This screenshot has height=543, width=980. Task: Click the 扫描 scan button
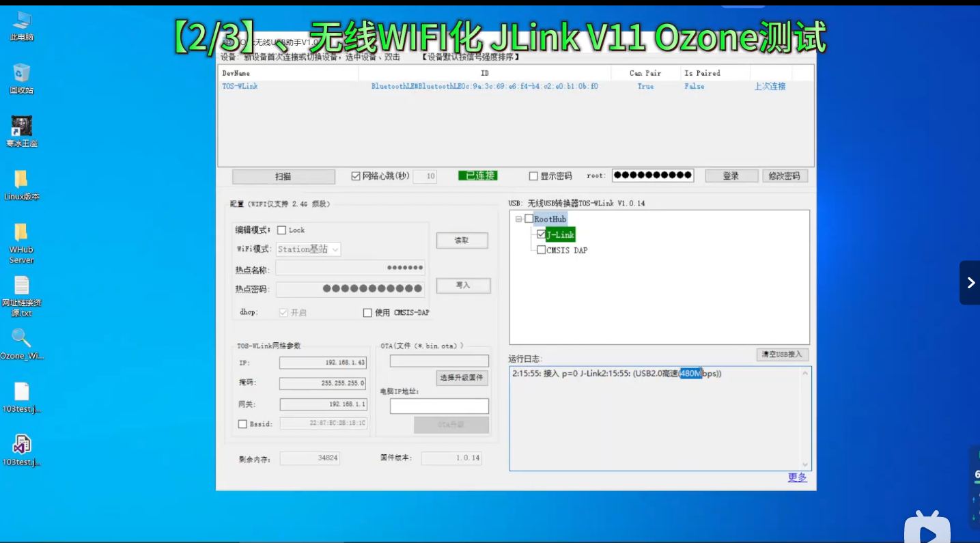[283, 176]
